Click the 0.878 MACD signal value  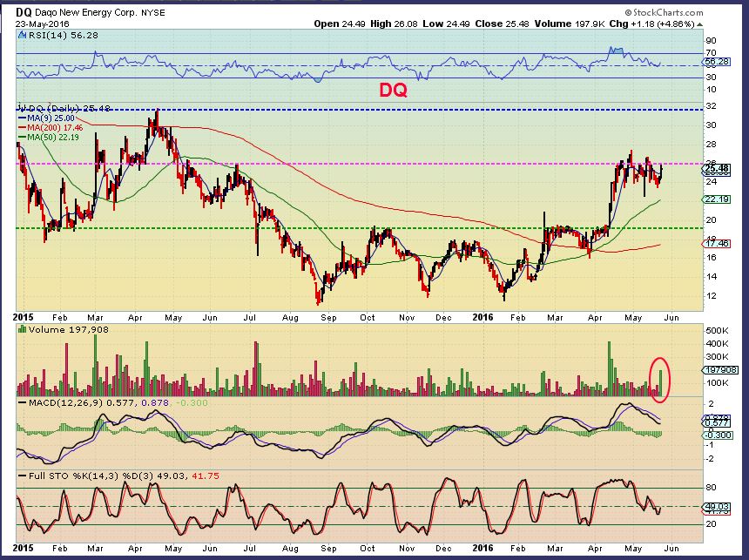pos(155,402)
